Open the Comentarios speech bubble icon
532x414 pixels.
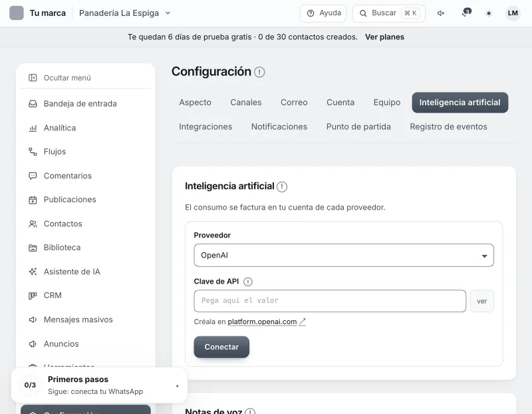click(33, 176)
